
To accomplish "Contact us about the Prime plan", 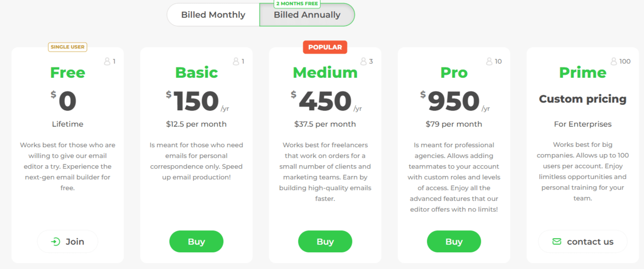I will [x=583, y=242].
